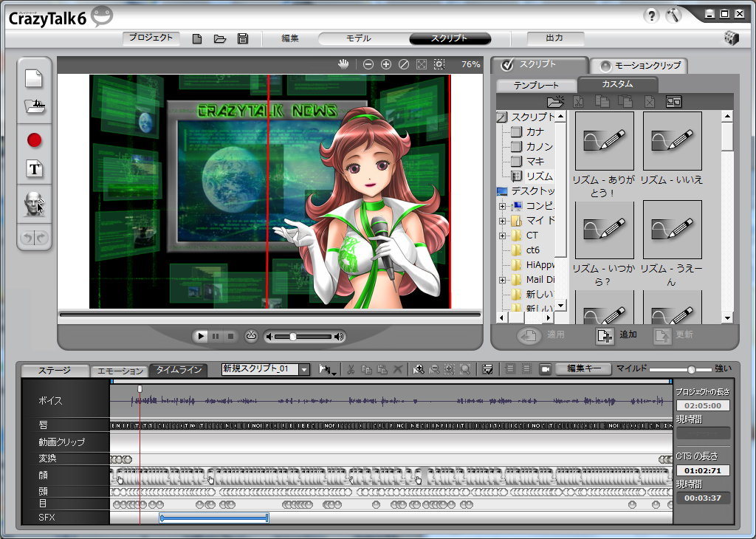This screenshot has width=756, height=539.
Task: Click the camera icon in the timeline toolbar
Action: [x=546, y=369]
